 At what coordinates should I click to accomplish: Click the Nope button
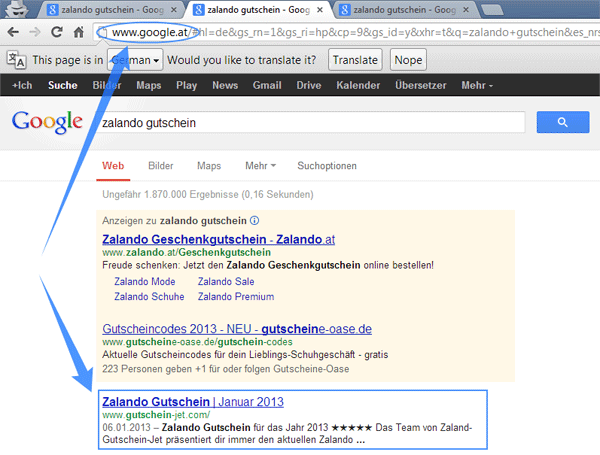(408, 60)
